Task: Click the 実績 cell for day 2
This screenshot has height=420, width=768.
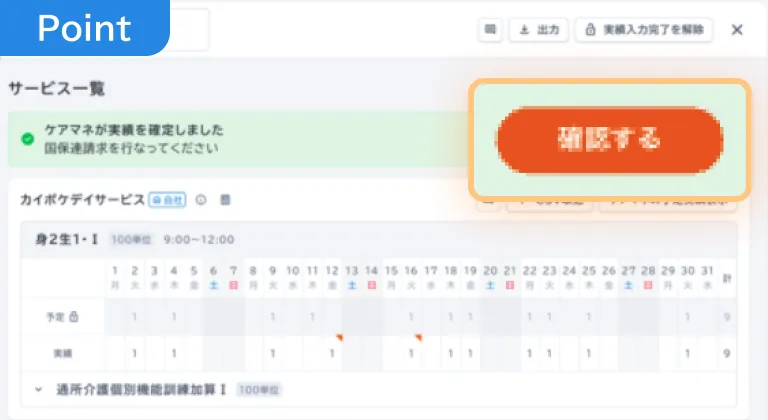Action: (134, 353)
